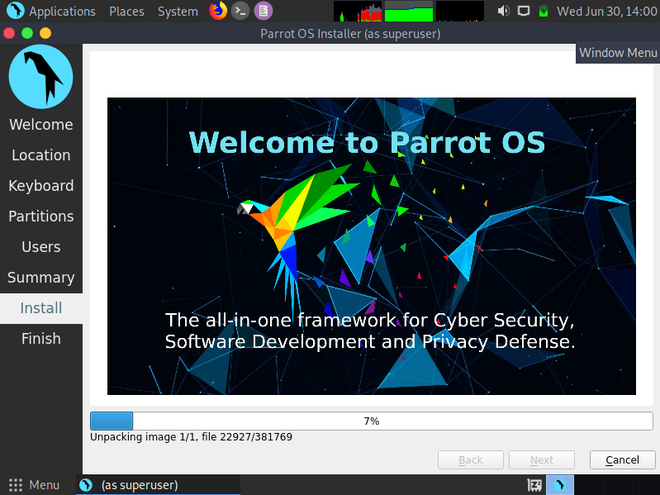660x495 pixels.
Task: Click the Back button
Action: (x=471, y=460)
